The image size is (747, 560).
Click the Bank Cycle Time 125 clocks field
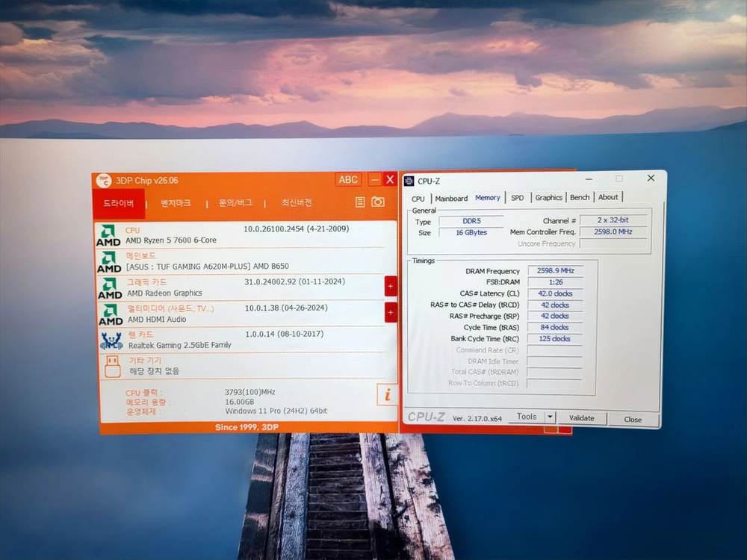554,338
